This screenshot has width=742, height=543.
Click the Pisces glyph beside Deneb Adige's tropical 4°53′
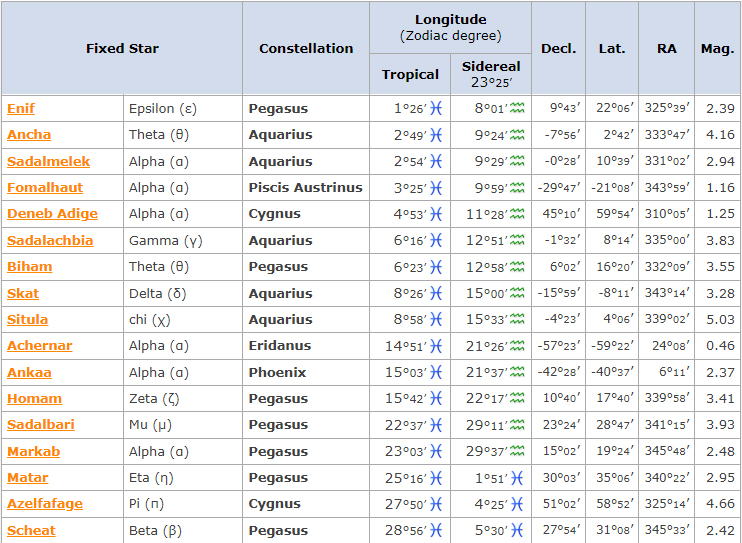coord(435,214)
